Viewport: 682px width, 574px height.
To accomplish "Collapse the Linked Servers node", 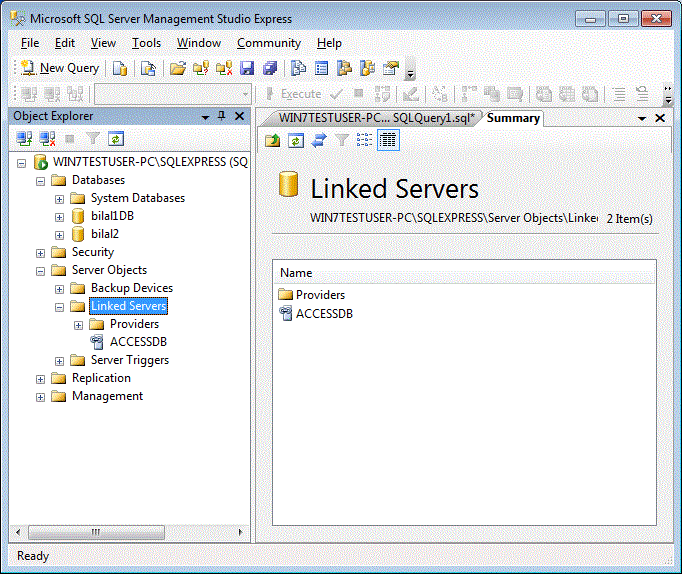I will click(60, 307).
